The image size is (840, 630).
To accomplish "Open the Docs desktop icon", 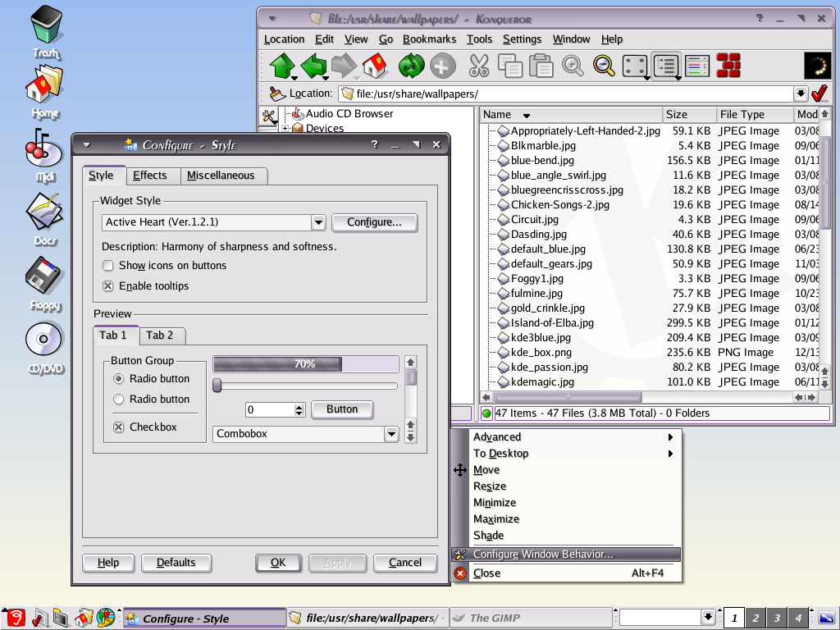I will tap(45, 219).
